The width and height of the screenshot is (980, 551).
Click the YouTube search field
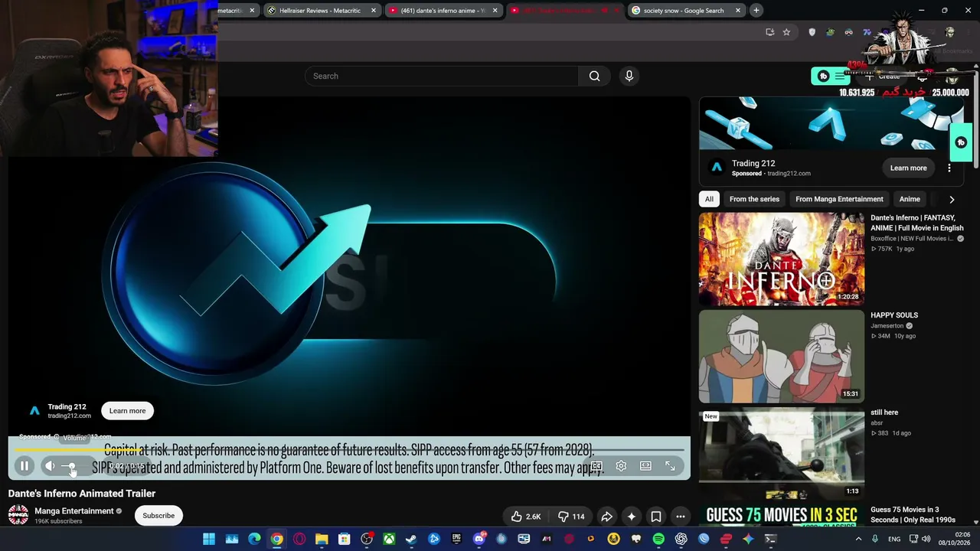tap(442, 76)
